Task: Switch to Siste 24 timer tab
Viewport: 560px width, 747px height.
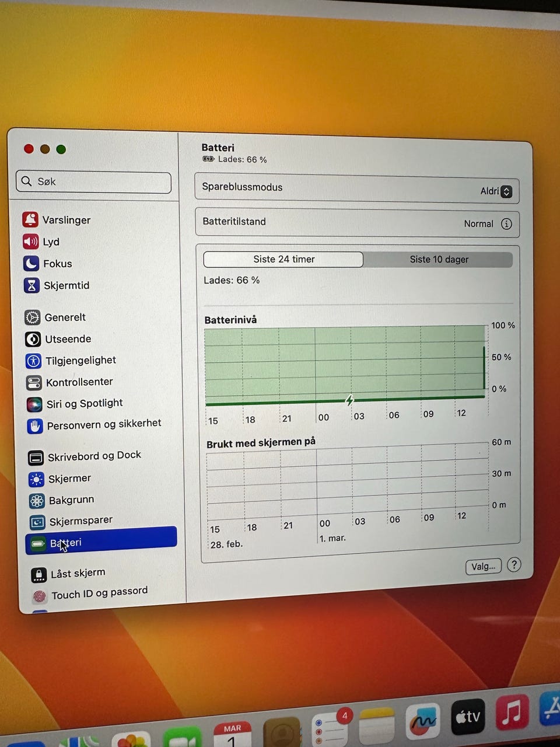Action: coord(283,259)
